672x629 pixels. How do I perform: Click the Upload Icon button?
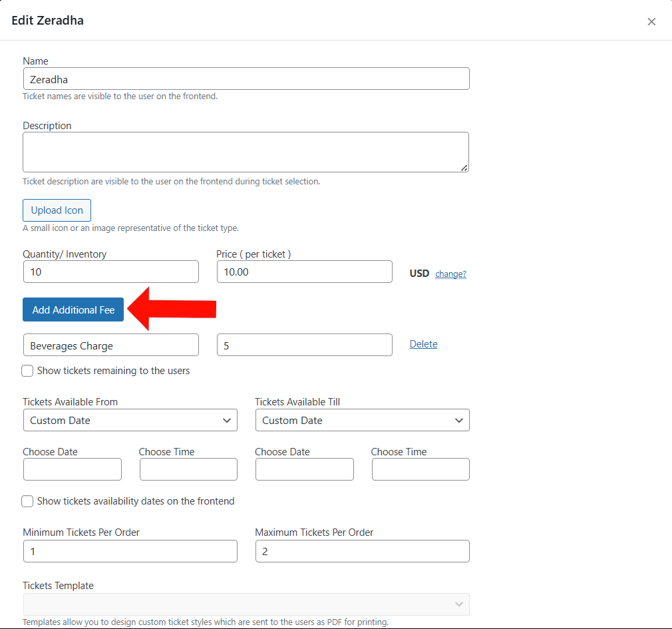57,210
